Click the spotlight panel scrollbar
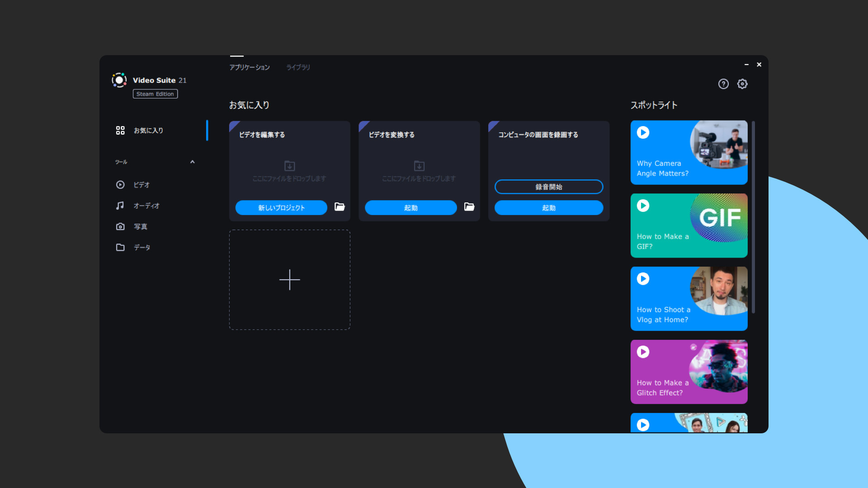 753,217
